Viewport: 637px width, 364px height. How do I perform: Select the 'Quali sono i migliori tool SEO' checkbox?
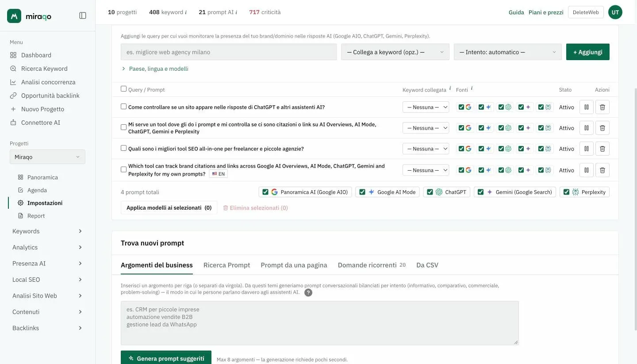click(124, 148)
